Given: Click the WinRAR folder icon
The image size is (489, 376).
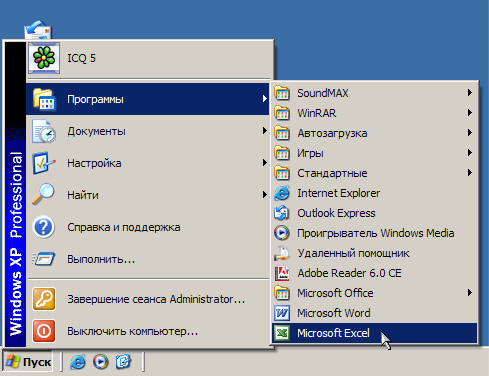Looking at the screenshot, I should tap(282, 113).
